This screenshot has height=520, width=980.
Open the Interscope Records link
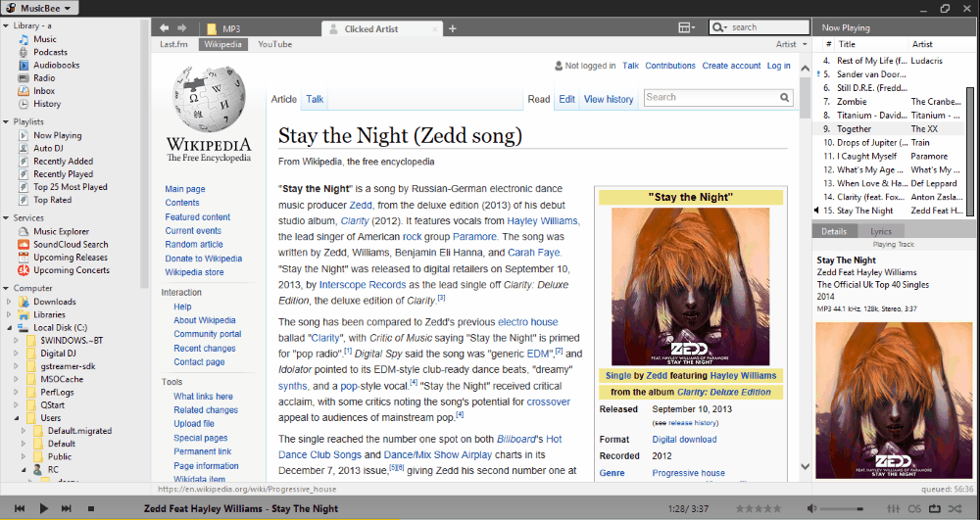(363, 285)
